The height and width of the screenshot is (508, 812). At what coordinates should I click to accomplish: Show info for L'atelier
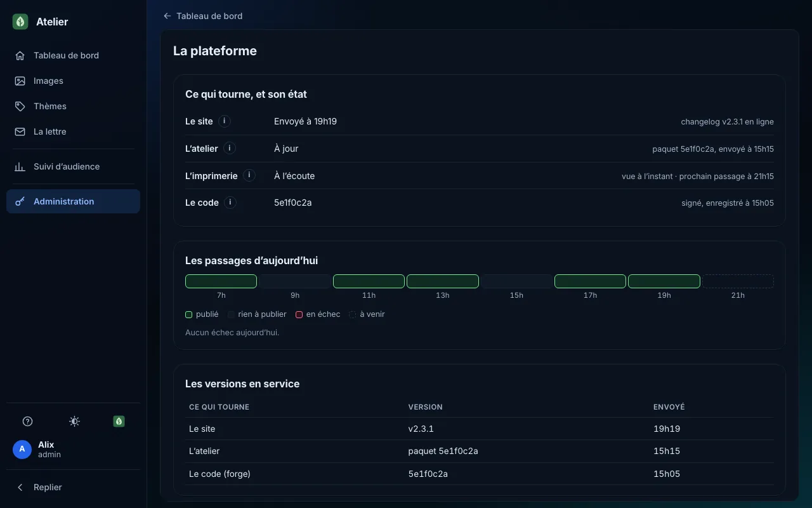230,149
